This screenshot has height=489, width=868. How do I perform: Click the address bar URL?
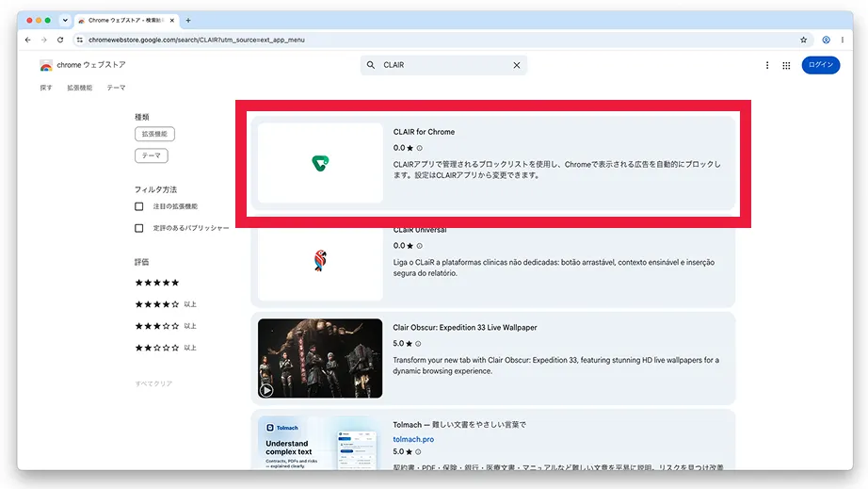(197, 40)
